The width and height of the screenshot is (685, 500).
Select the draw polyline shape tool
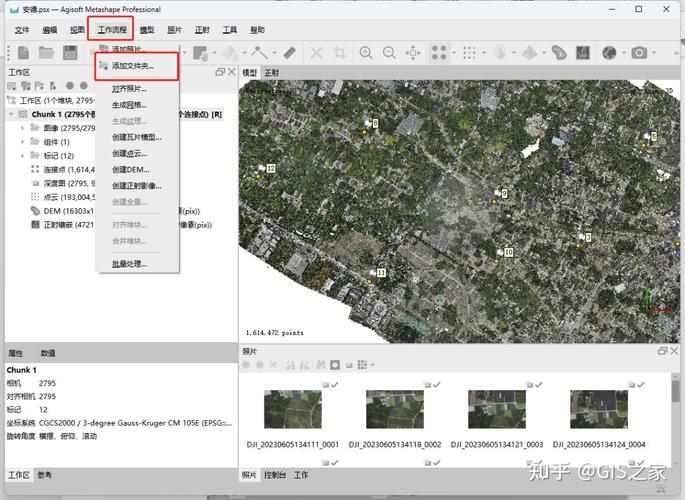pyautogui.click(x=259, y=53)
